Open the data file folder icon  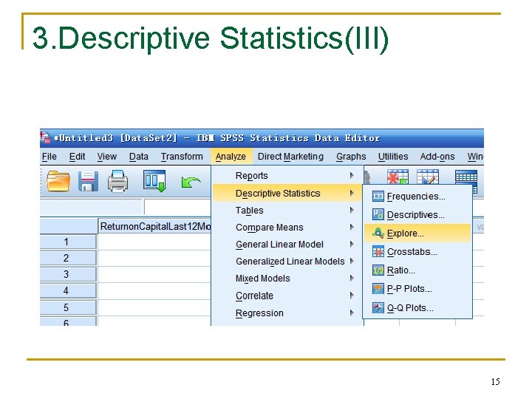coord(58,181)
